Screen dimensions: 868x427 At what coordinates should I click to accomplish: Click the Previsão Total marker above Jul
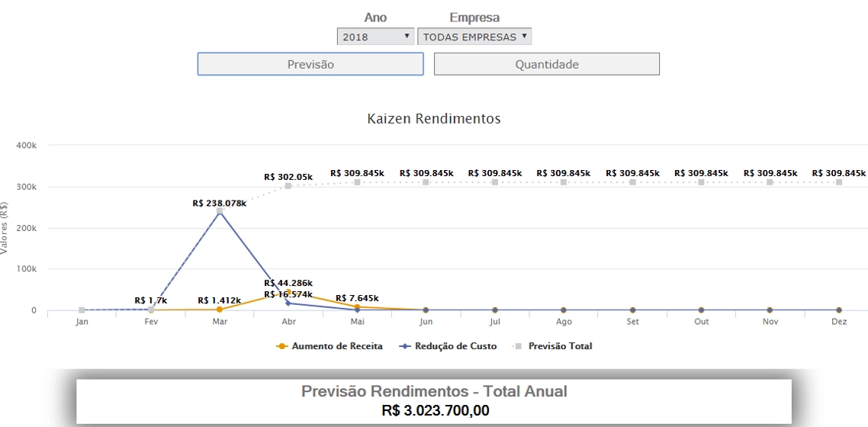coord(495,182)
